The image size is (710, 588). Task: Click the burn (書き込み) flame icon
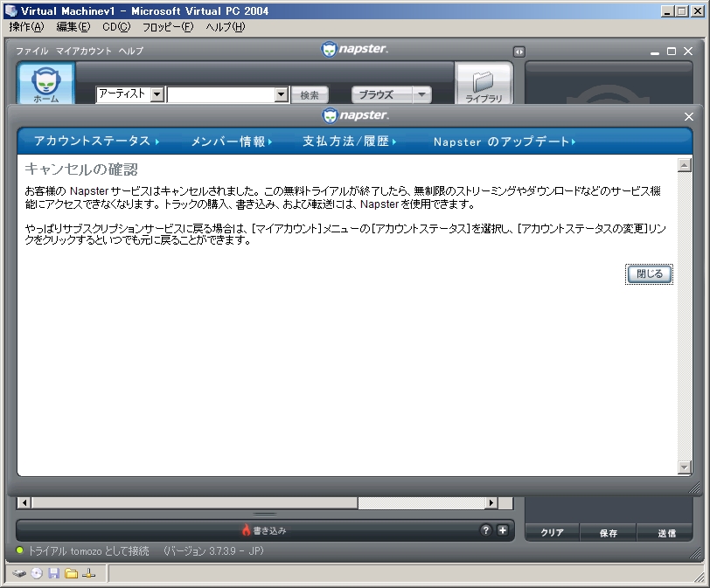246,530
